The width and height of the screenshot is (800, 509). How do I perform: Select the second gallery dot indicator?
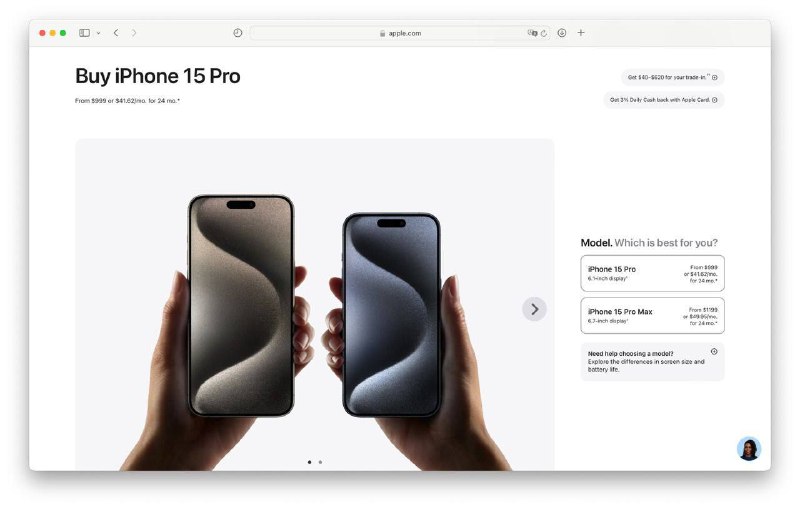[x=320, y=462]
